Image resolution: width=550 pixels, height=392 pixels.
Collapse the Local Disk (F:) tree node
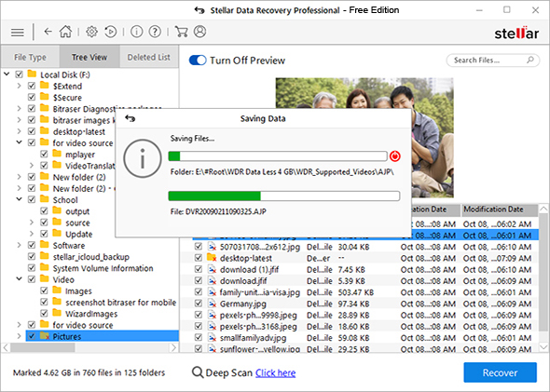pos(7,74)
